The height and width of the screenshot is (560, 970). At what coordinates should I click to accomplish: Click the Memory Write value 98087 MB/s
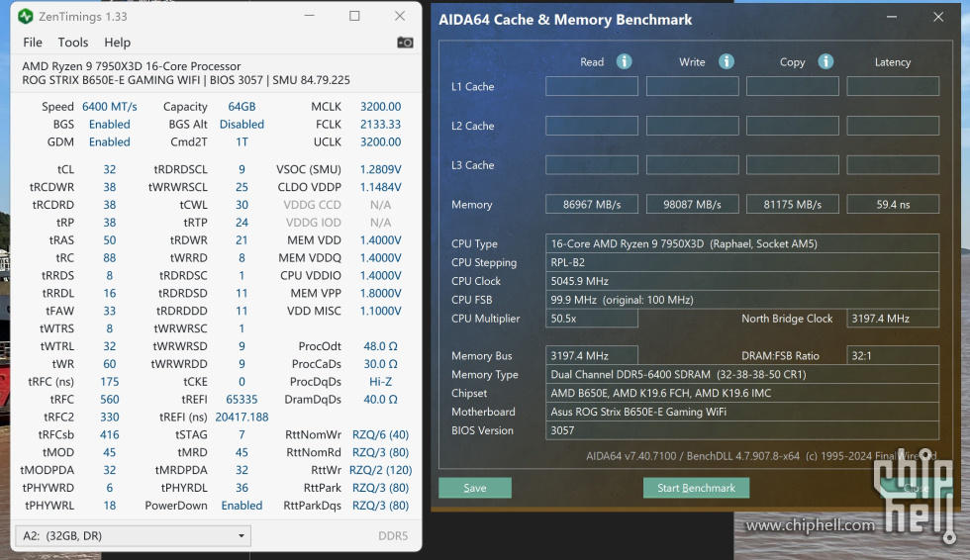pyautogui.click(x=692, y=204)
